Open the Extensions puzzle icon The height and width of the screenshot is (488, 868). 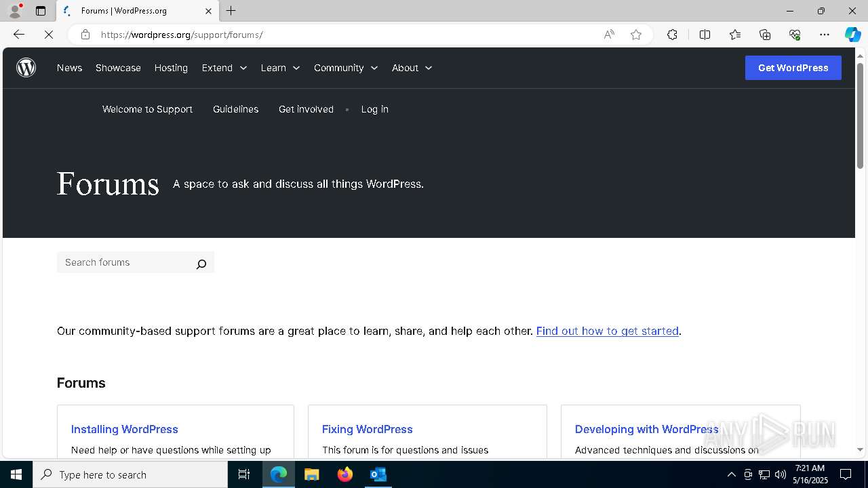point(672,35)
